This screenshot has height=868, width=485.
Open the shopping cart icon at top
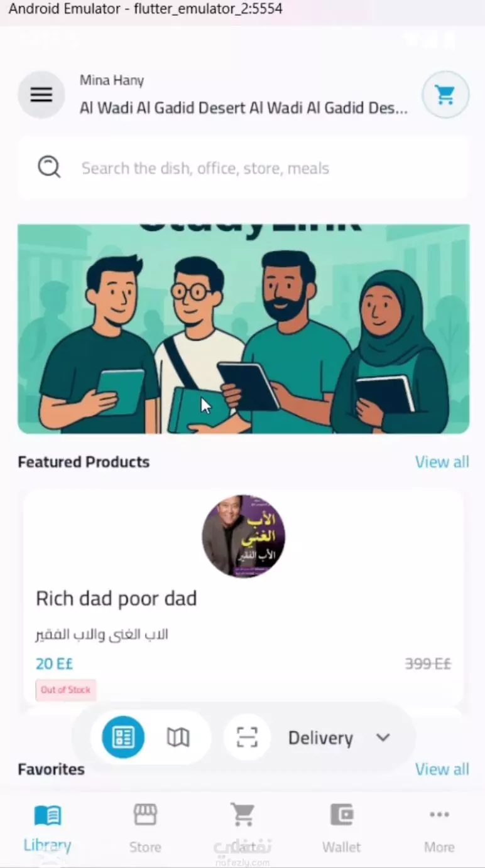(445, 95)
